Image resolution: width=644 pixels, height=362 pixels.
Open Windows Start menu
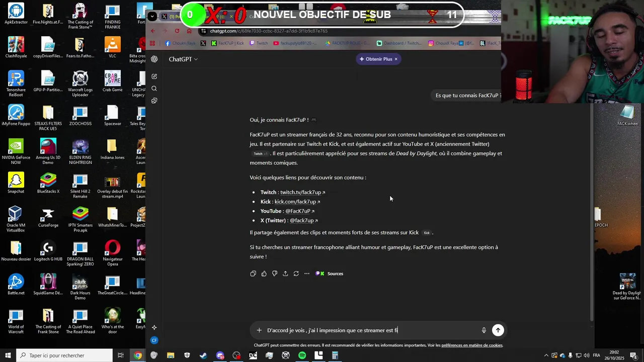click(8, 355)
